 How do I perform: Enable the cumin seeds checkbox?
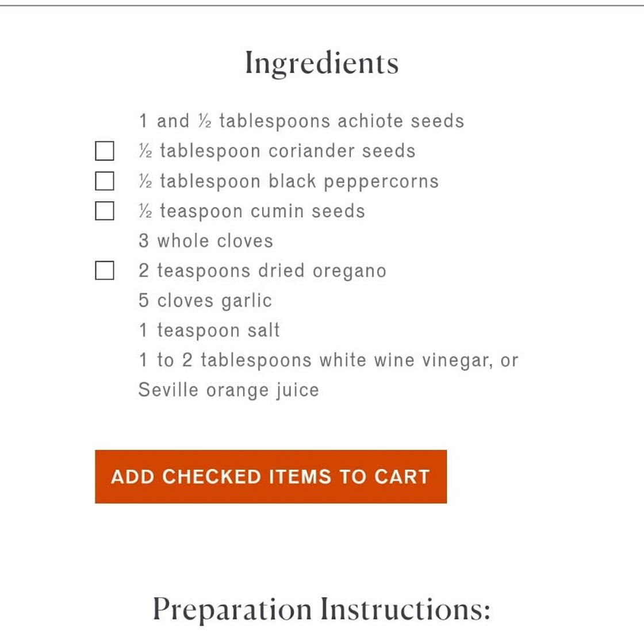(x=104, y=211)
